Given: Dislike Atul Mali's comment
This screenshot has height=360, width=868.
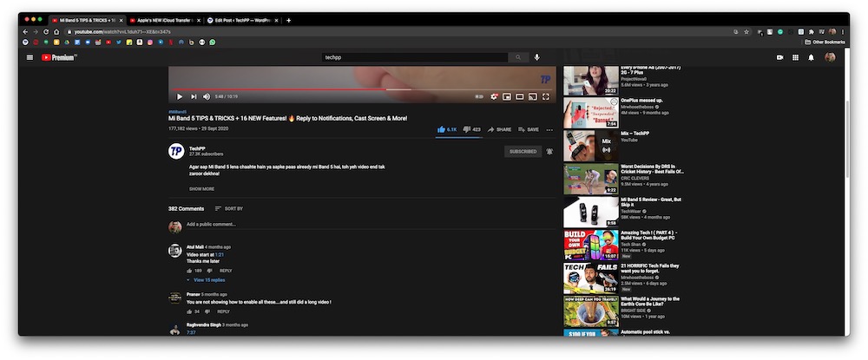Looking at the screenshot, I should point(209,271).
